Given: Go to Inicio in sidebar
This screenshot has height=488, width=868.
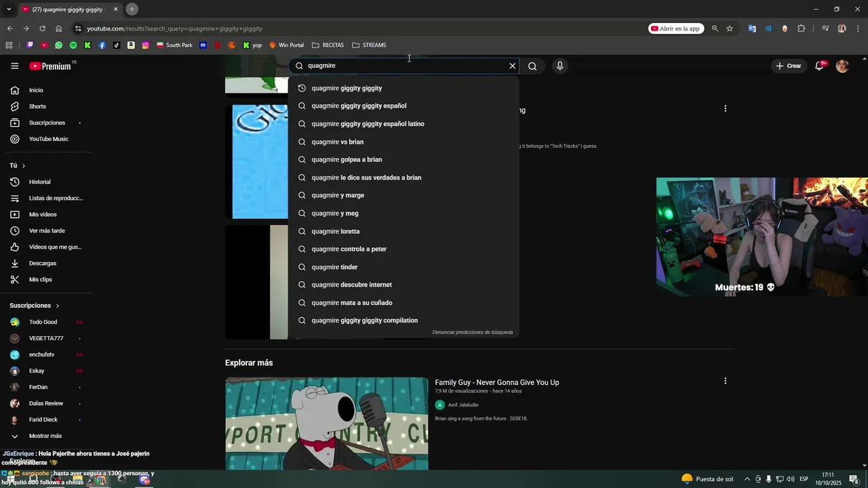Looking at the screenshot, I should click(x=47, y=90).
